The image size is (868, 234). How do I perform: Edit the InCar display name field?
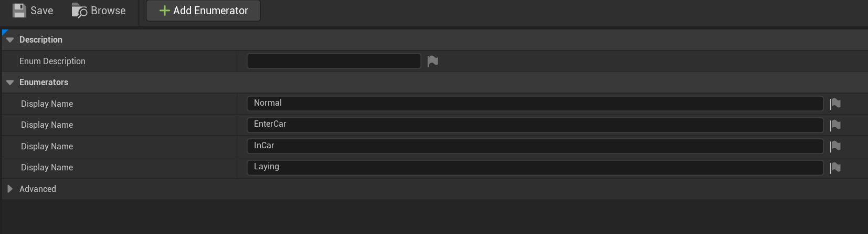click(x=534, y=146)
